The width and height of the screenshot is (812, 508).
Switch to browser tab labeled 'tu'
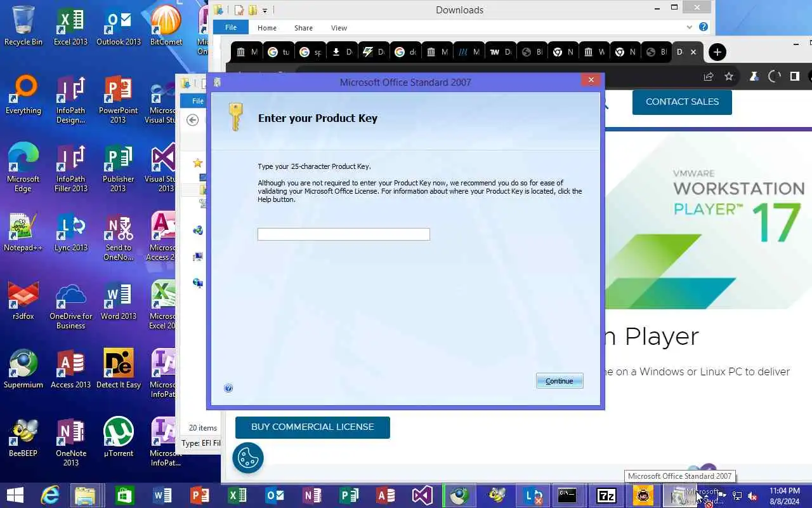pyautogui.click(x=278, y=52)
